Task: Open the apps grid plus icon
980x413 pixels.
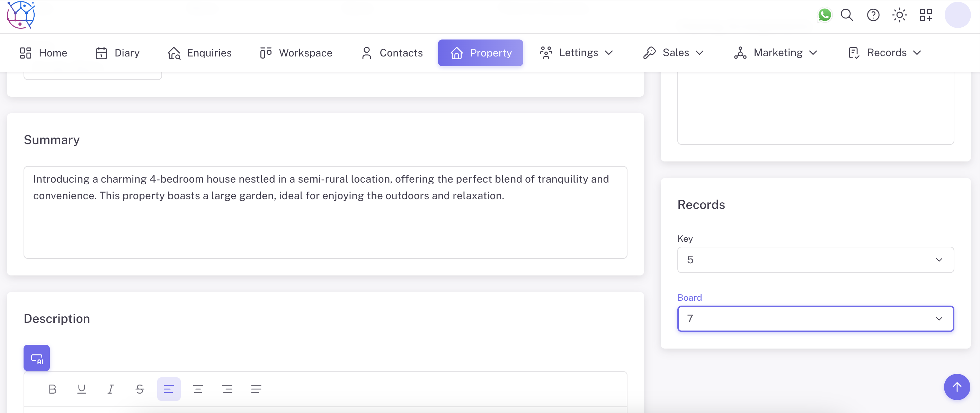Action: click(926, 15)
